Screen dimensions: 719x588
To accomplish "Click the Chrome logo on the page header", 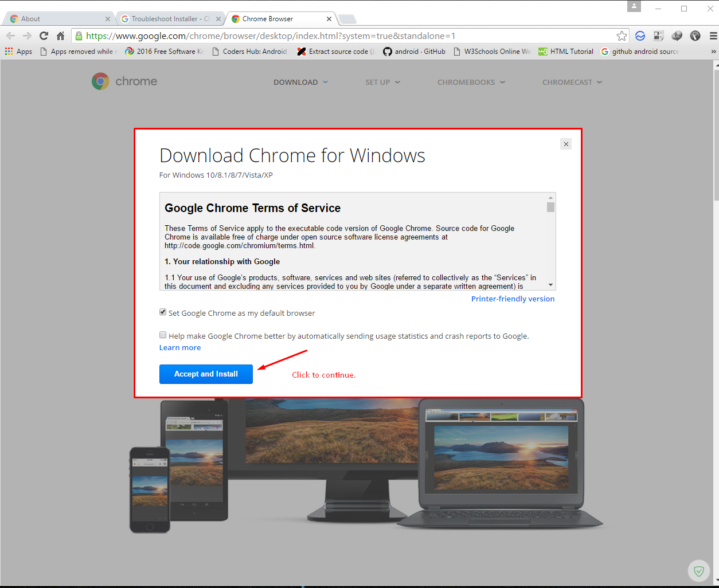I will 124,81.
